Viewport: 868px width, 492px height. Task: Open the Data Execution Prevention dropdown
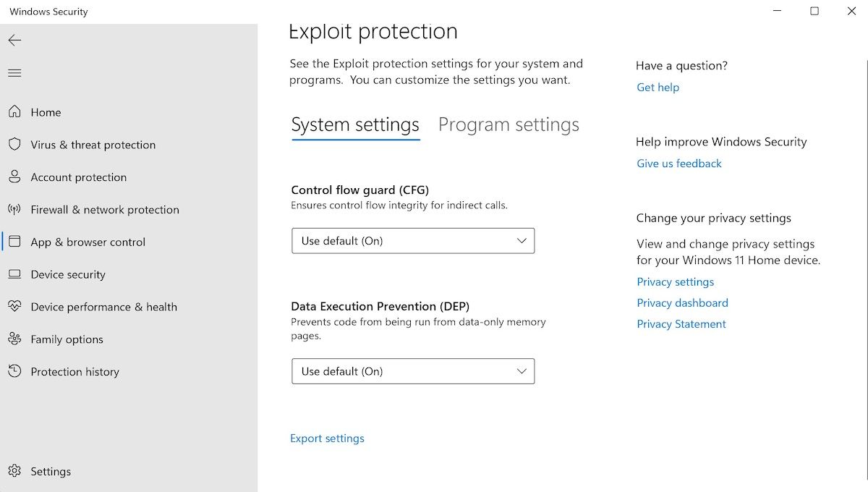(412, 371)
